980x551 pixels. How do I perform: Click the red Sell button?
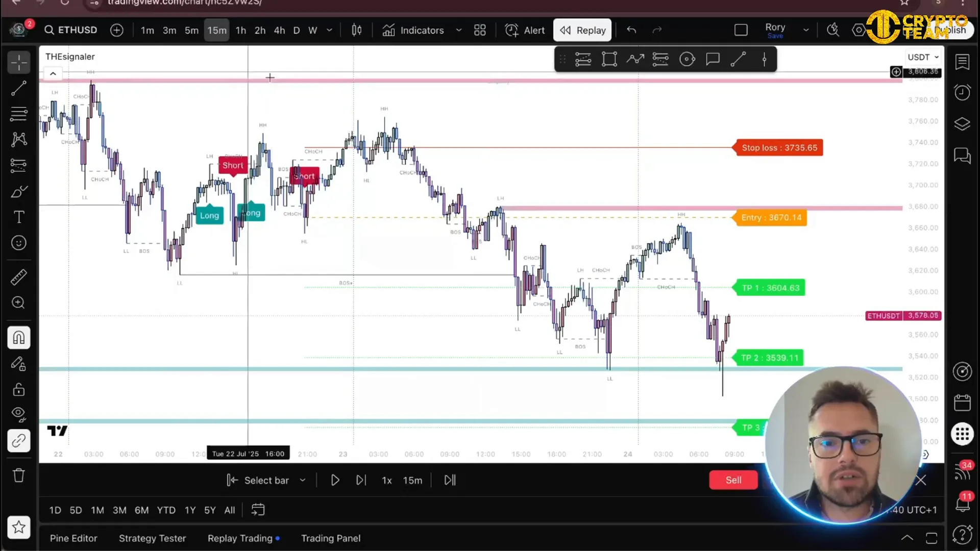tap(733, 480)
